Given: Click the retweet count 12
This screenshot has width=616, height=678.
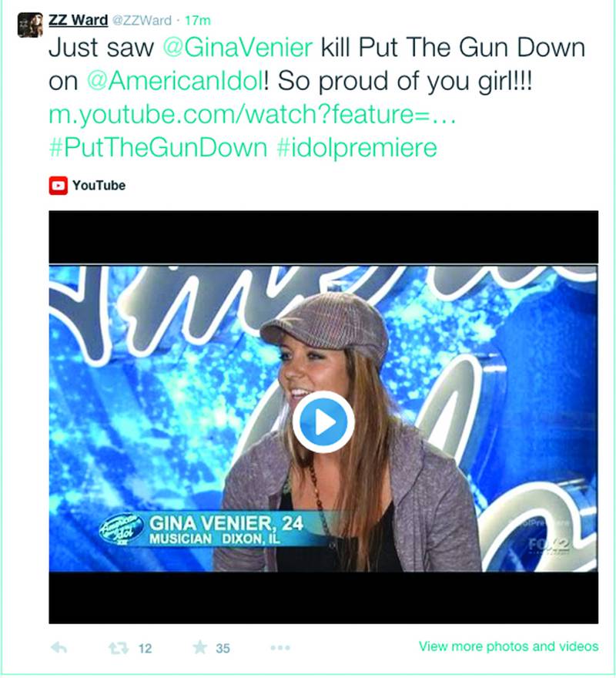Looking at the screenshot, I should tap(145, 649).
